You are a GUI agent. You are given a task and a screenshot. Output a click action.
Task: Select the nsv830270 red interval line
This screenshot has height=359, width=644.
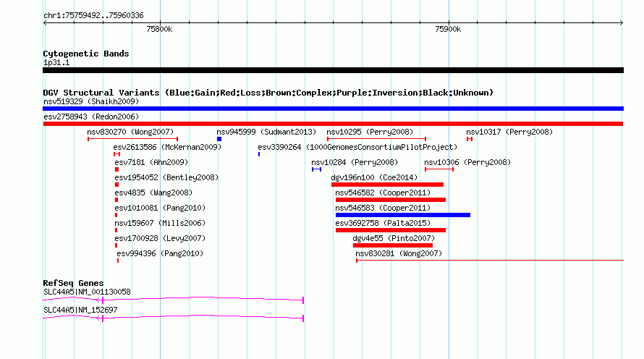(132, 139)
